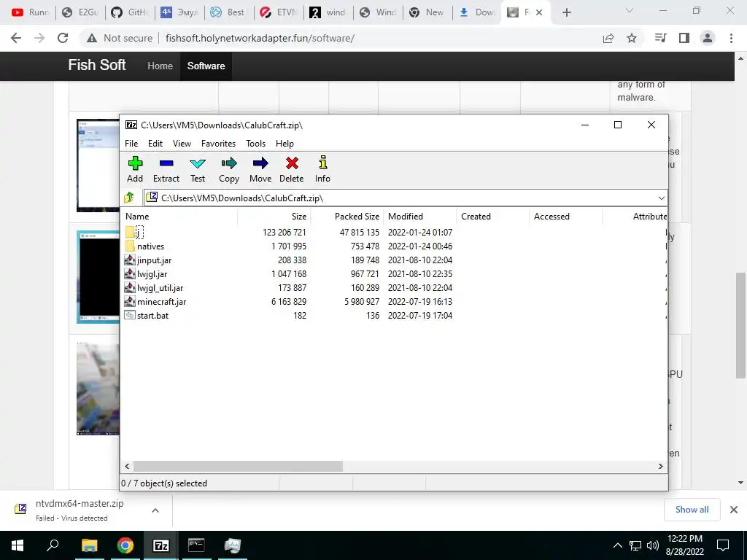Go back to previous page
Screen dimensions: 747x560
(16, 38)
